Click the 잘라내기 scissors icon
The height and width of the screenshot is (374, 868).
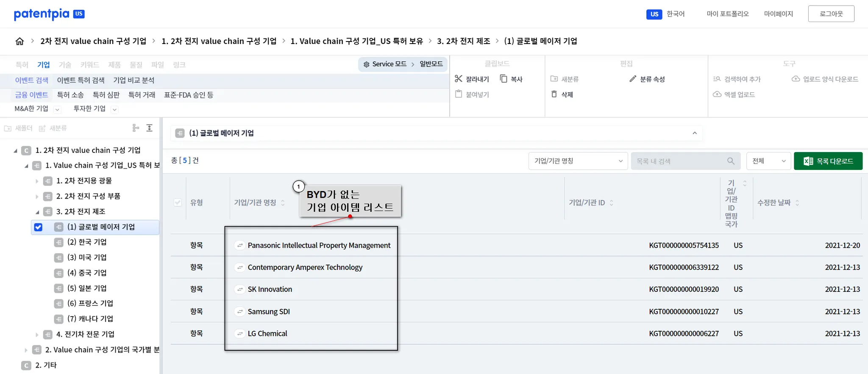pyautogui.click(x=459, y=79)
